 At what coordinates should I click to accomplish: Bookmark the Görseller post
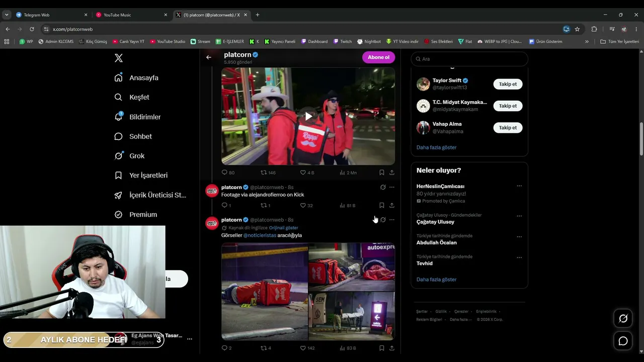click(x=382, y=348)
